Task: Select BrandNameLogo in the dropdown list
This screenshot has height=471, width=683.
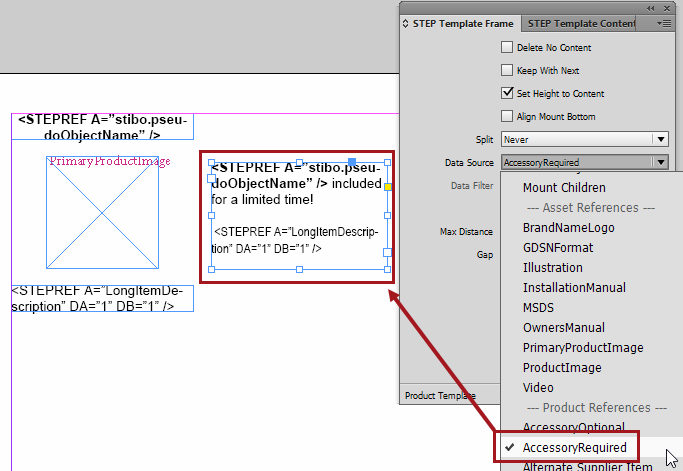Action: 568,227
